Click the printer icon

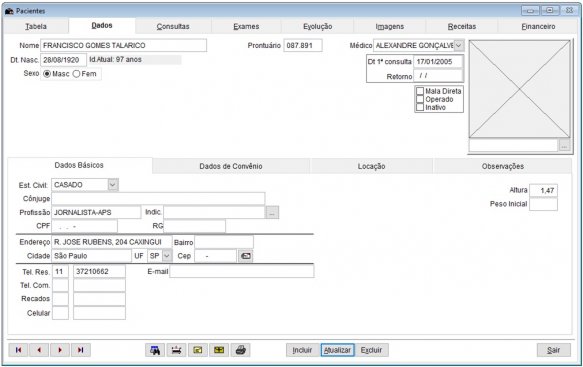[241, 350]
